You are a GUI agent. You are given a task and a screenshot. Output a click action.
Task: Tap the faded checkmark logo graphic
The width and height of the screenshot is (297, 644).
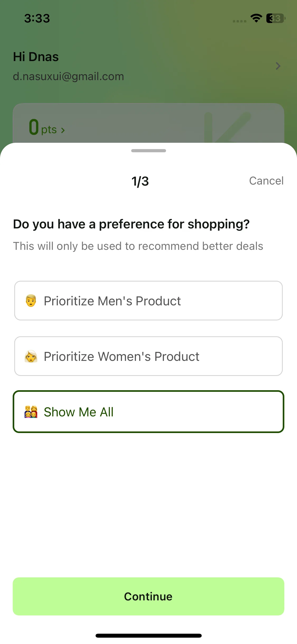coord(227,127)
